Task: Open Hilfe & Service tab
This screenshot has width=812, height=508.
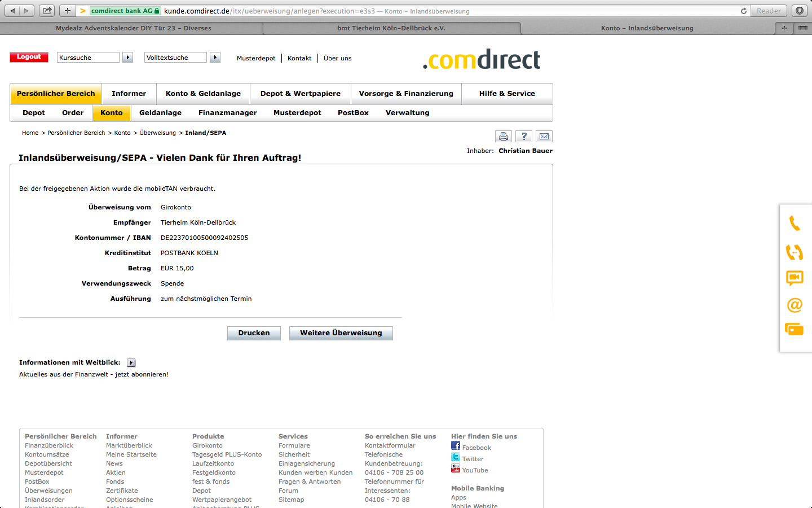Action: pyautogui.click(x=507, y=94)
